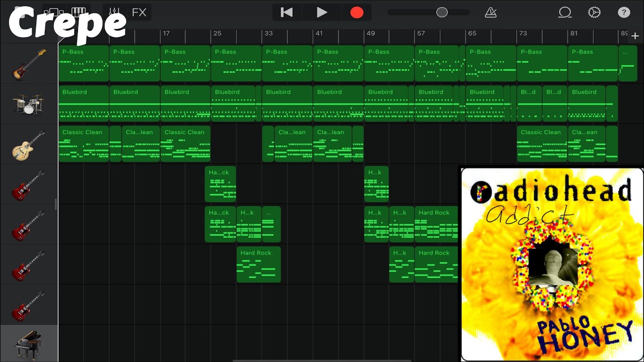Open the Loop Browser

pos(565,13)
